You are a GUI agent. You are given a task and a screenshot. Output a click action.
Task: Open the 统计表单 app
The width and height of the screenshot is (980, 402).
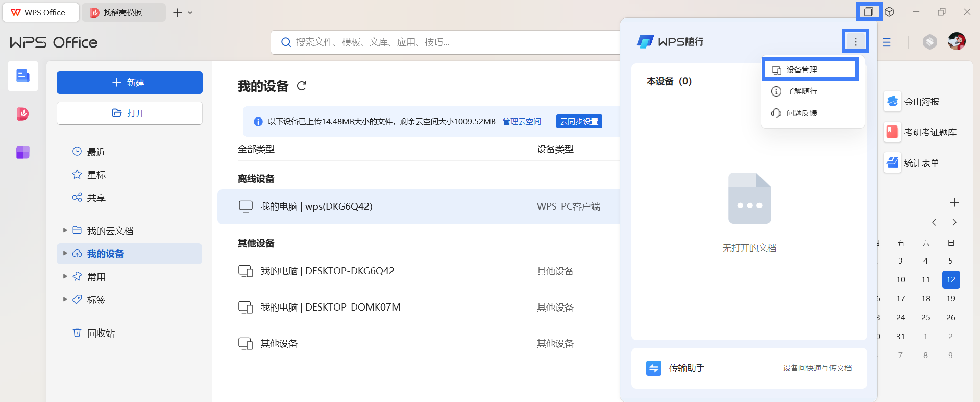912,163
